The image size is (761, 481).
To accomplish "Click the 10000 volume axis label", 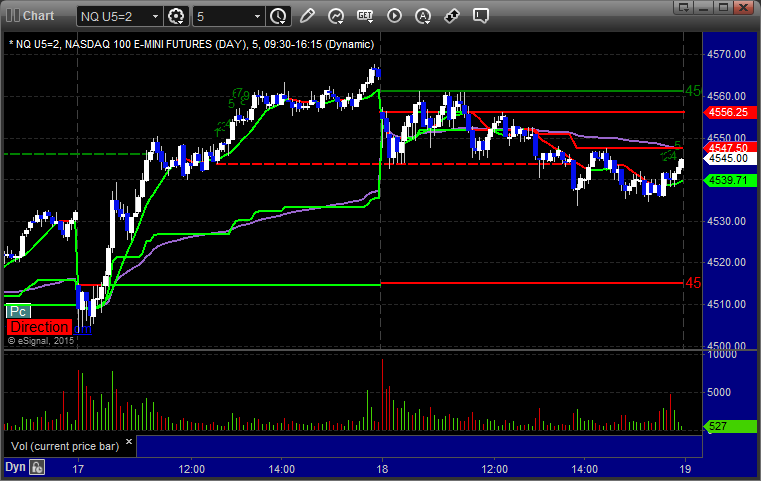I will pyautogui.click(x=722, y=355).
